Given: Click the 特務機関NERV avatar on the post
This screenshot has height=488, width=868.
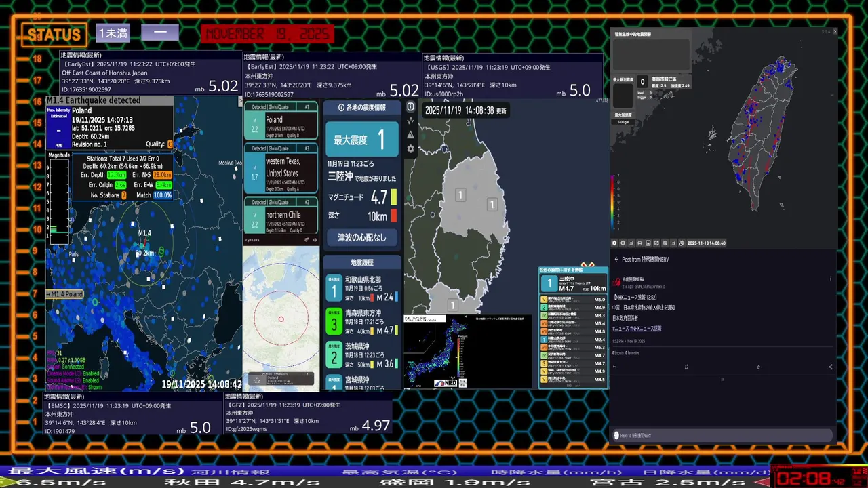Looking at the screenshot, I should pos(616,282).
